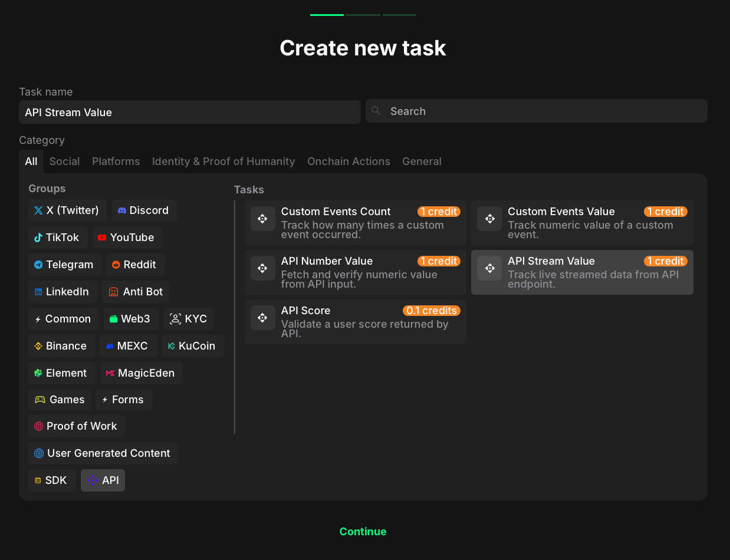The height and width of the screenshot is (560, 730).
Task: Choose the API Stream Value task title
Action: click(551, 261)
